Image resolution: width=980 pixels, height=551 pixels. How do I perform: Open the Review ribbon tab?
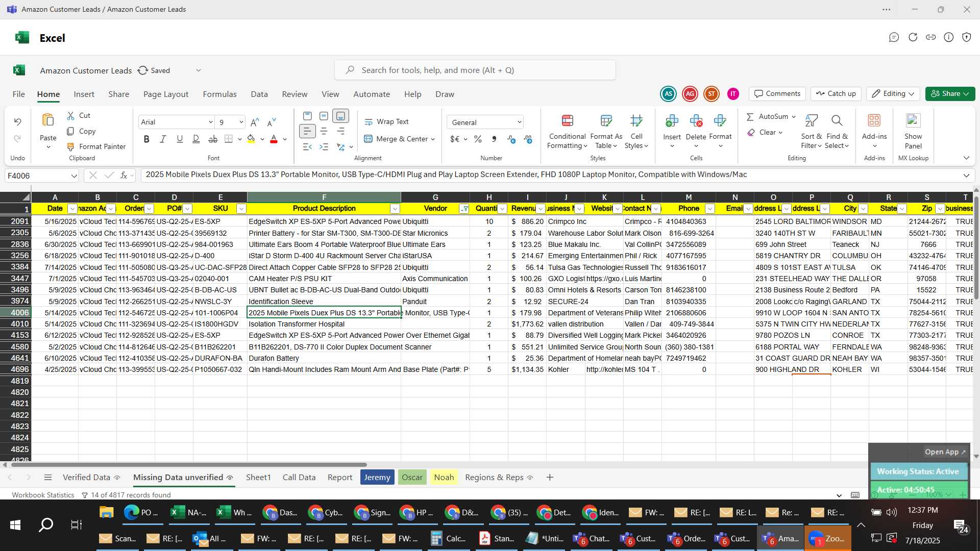295,94
